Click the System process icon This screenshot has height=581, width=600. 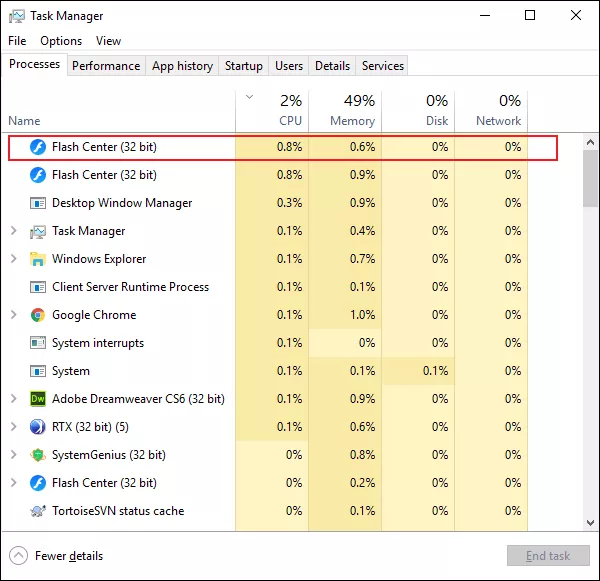coord(38,371)
